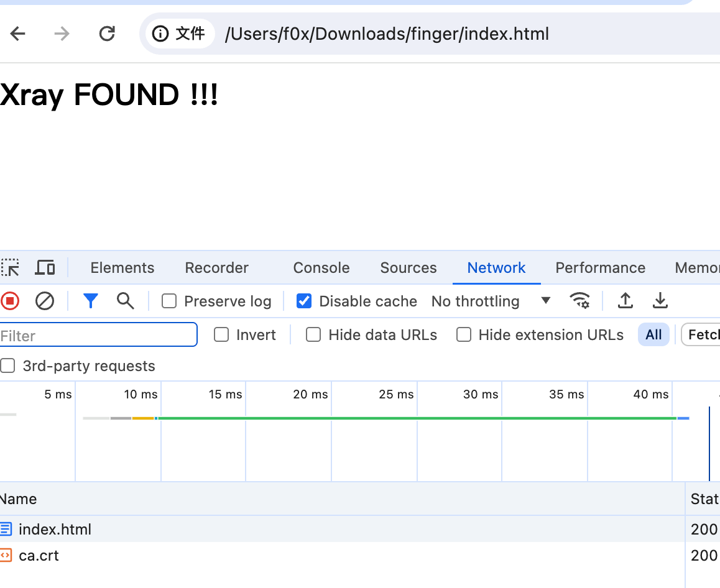Switch to the Console tab

click(x=321, y=268)
